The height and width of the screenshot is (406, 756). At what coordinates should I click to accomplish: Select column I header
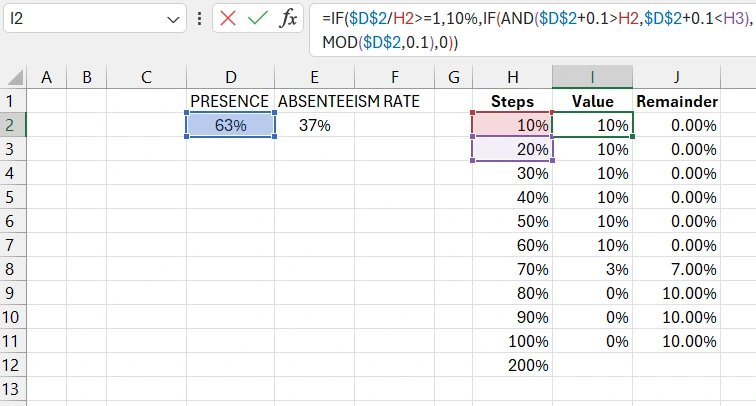pos(592,77)
